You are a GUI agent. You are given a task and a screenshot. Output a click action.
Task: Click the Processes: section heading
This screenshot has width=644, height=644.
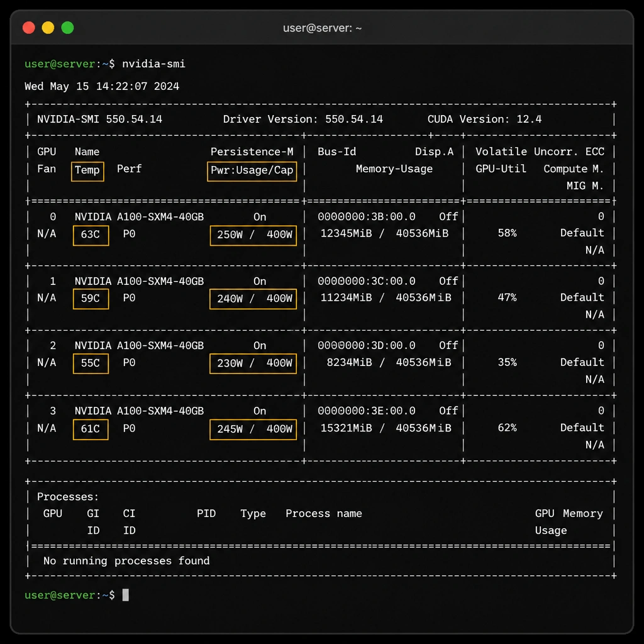[68, 497]
